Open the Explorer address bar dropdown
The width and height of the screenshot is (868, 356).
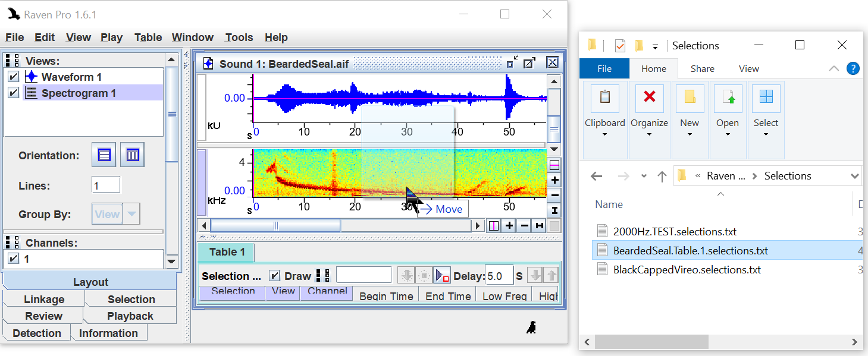click(855, 176)
